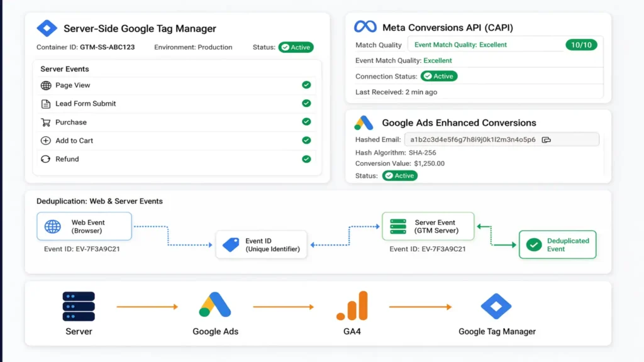Click the Page View event label
Screen dimensions: 644x362
pyautogui.click(x=73, y=85)
